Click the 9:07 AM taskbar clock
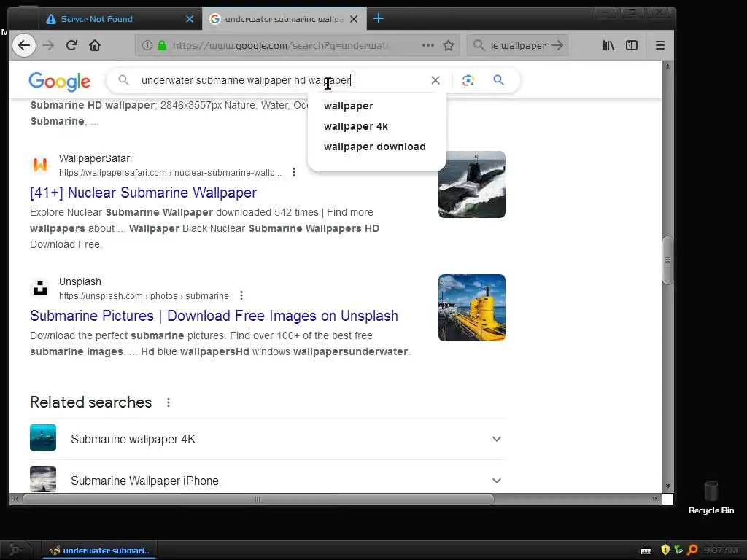Viewport: 747px width, 560px height. click(720, 551)
